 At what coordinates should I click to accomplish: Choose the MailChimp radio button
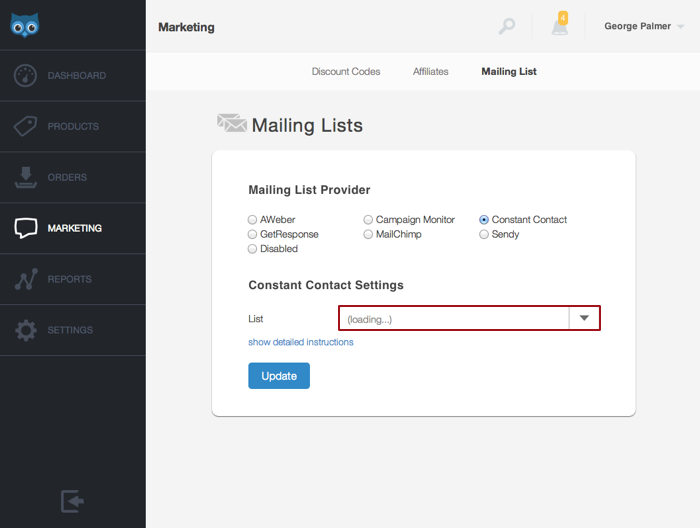pos(368,234)
